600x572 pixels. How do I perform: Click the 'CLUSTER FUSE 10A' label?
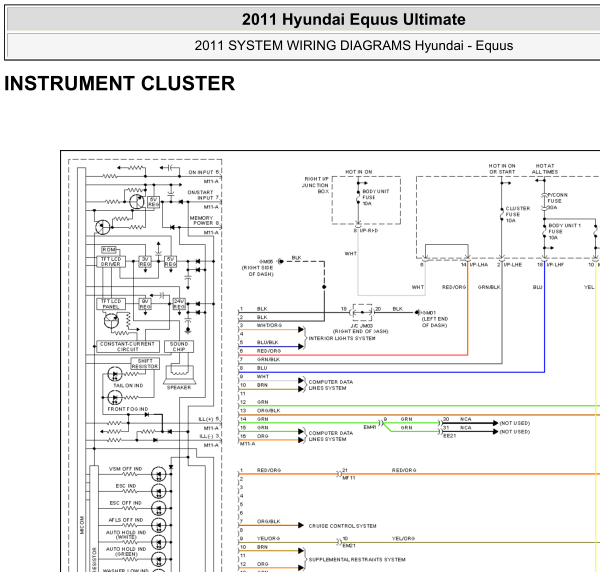(x=518, y=214)
